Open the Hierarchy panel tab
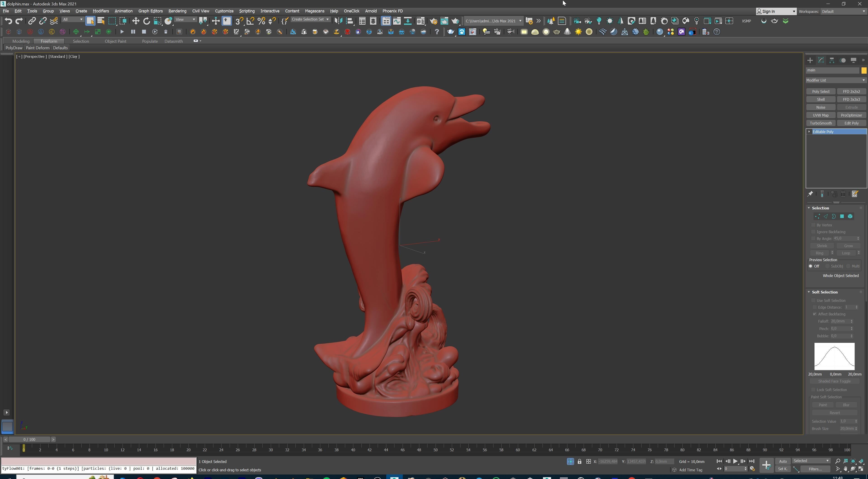This screenshot has width=868, height=479. click(x=832, y=60)
